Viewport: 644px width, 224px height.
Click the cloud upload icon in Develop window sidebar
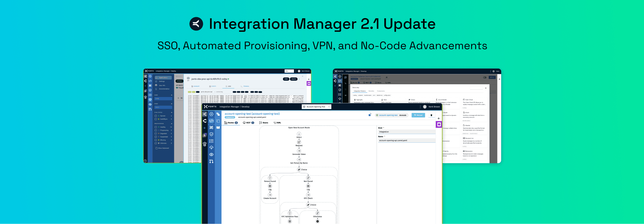pos(211,147)
